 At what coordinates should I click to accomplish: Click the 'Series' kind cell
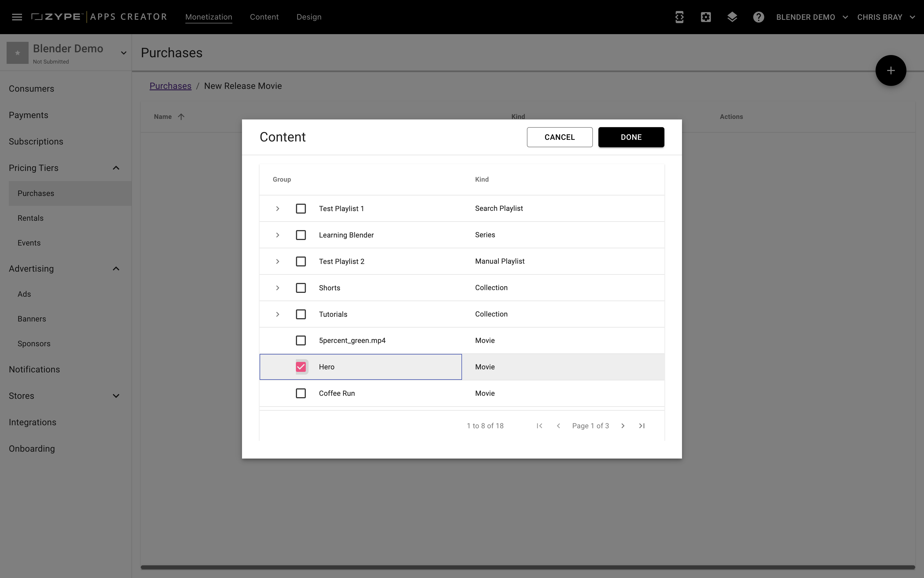coord(485,235)
